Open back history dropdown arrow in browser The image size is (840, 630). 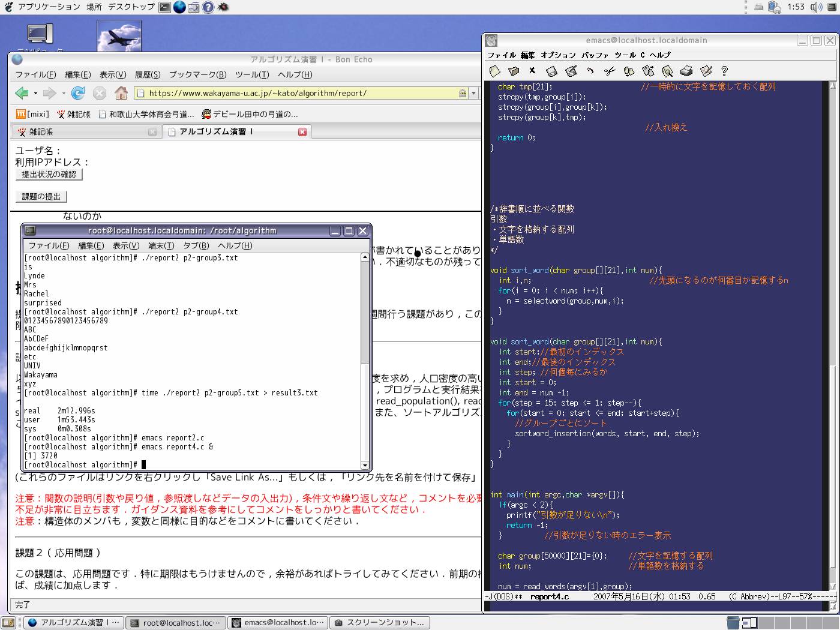pos(35,93)
